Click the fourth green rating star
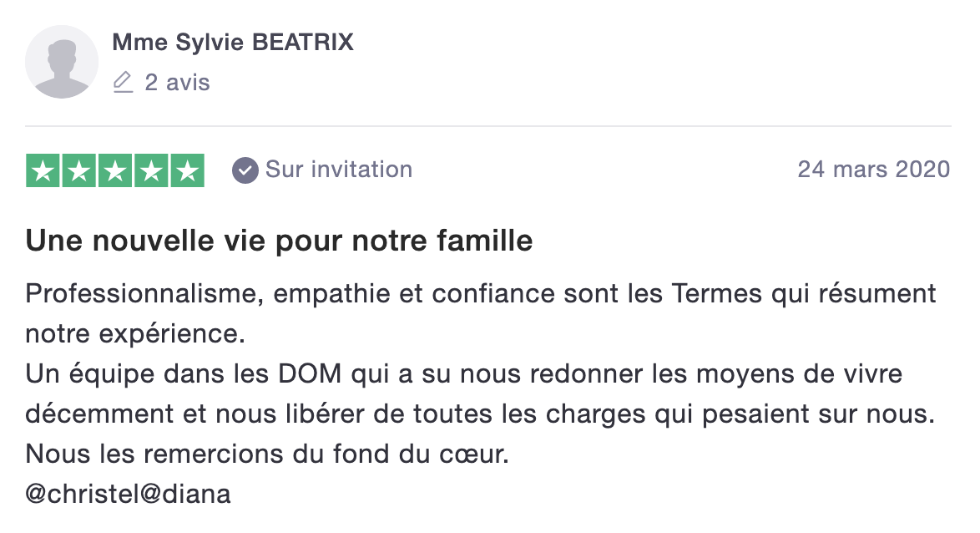 click(x=151, y=170)
